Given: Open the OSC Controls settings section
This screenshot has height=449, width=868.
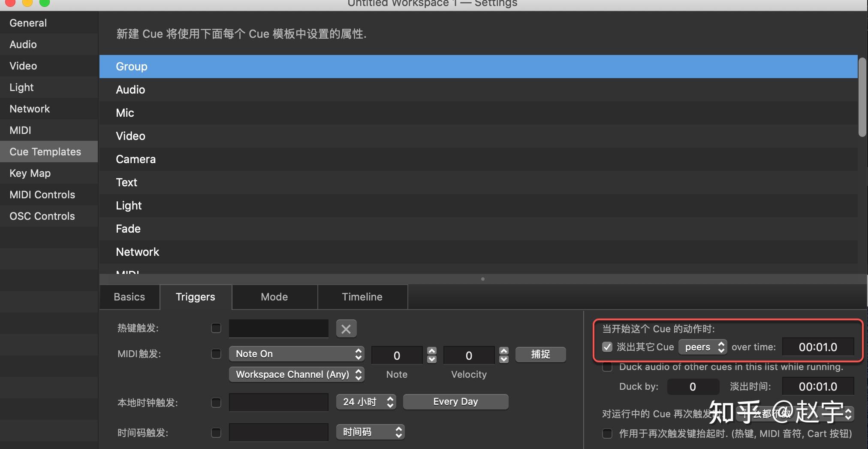Looking at the screenshot, I should click(42, 216).
